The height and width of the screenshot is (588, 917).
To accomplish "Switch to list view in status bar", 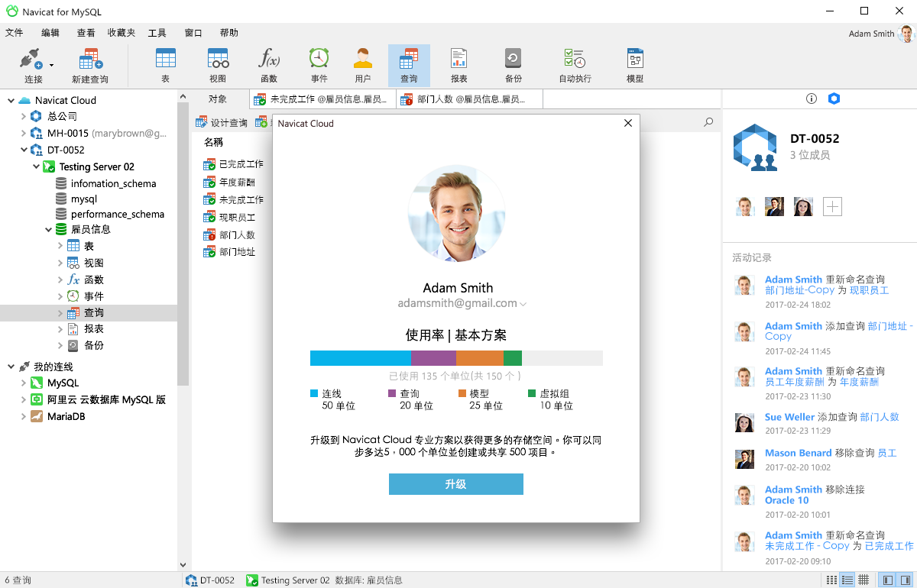I will coord(847,580).
